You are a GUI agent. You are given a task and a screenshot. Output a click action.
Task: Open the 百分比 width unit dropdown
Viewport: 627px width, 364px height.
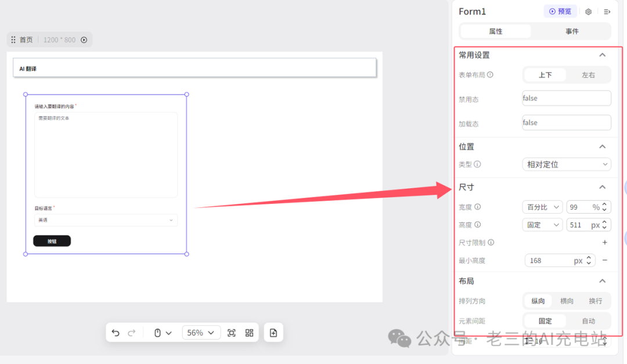coord(542,207)
